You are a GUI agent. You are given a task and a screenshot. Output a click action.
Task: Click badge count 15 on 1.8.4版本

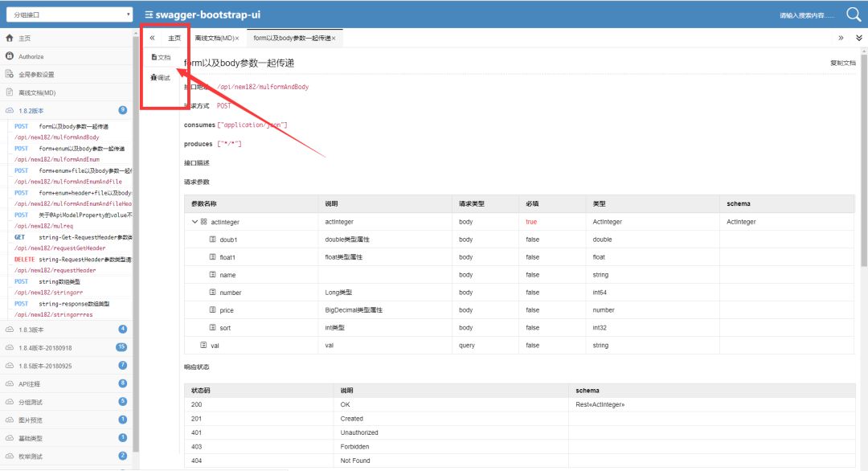121,347
